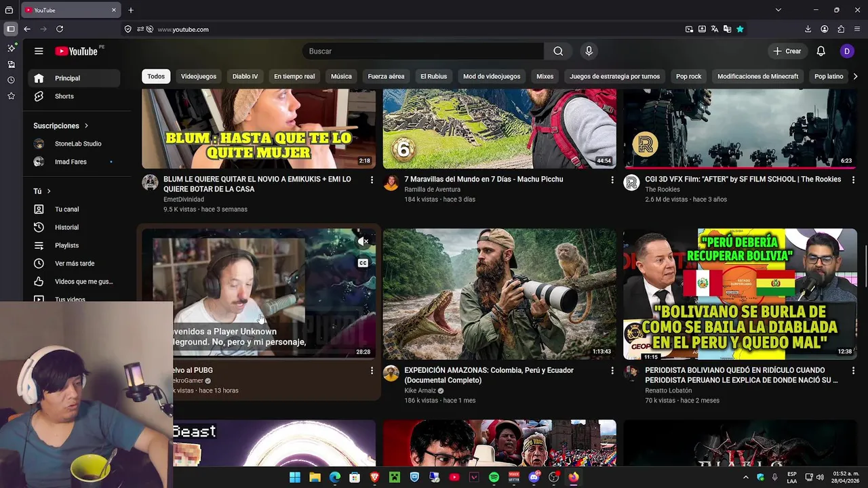
Task: Open The Rookies channel link
Action: (663, 190)
